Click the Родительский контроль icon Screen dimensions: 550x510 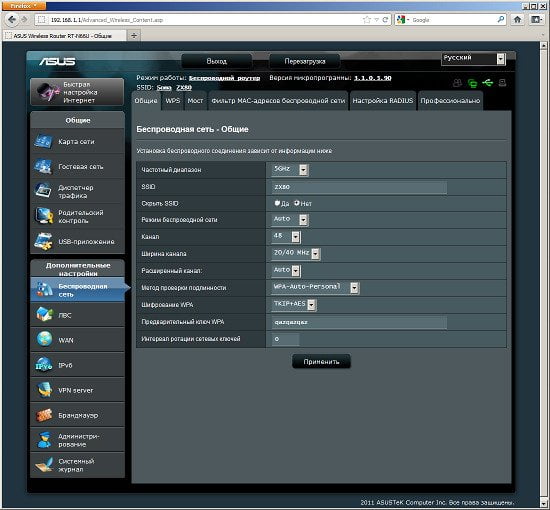pyautogui.click(x=43, y=216)
